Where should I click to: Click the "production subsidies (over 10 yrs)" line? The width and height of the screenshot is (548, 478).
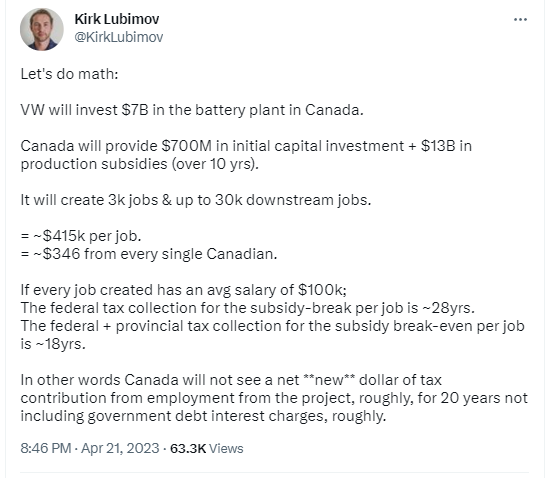click(x=139, y=164)
